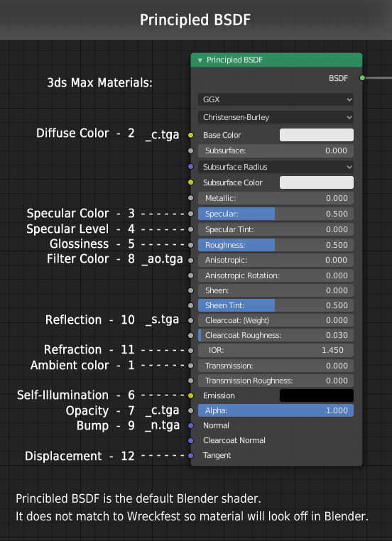Click the Emission yellow input socket

(191, 395)
